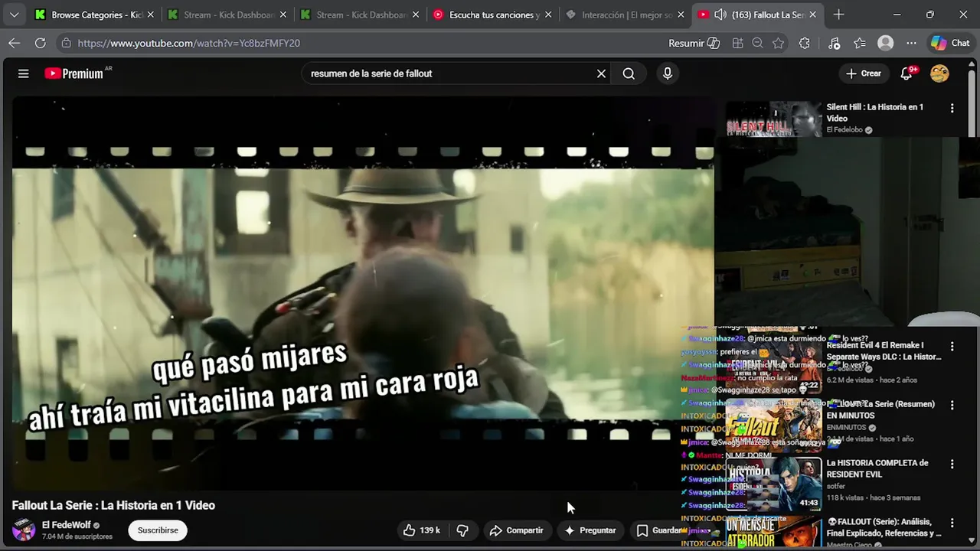Open Edge split screen apps icon

(x=737, y=44)
